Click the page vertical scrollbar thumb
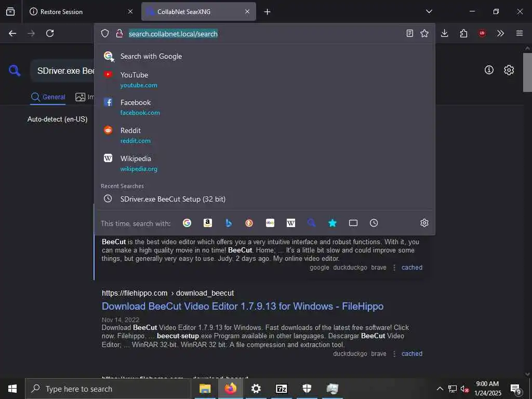The image size is (532, 399). 527,72
